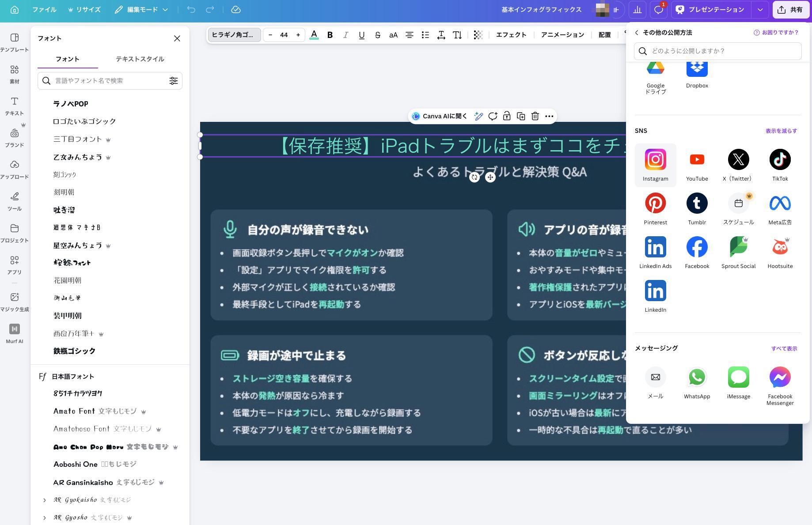Click the publishing method search field
Viewport: 812px width, 525px height.
[x=718, y=51]
